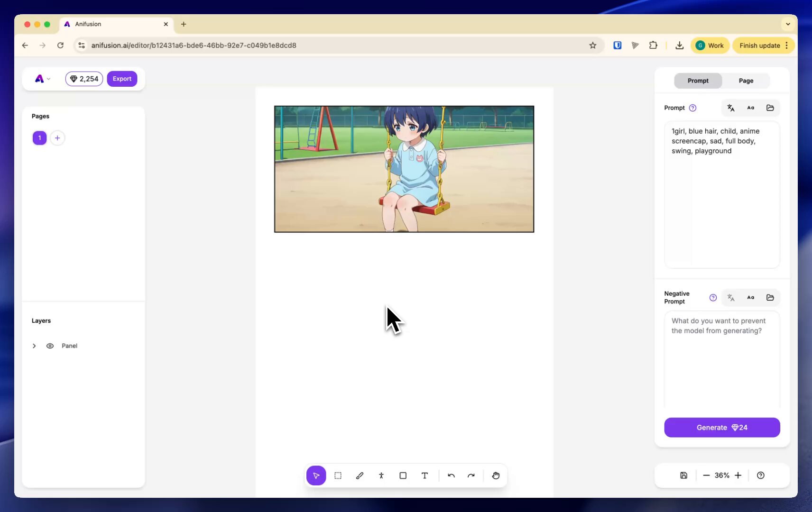The height and width of the screenshot is (512, 812).
Task: Select the pointer/select tool in bottom toolbar
Action: (316, 475)
